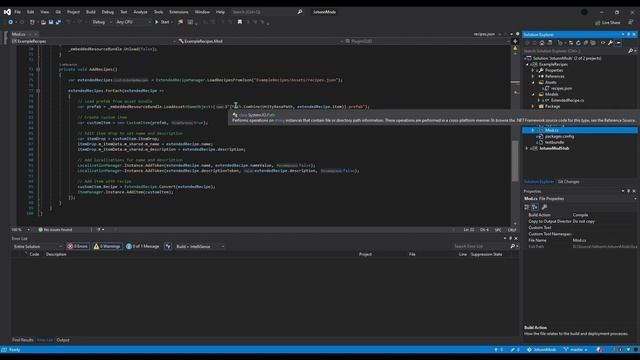Image resolution: width=640 pixels, height=360 pixels.
Task: Select testbundle file in Solution Explorer
Action: tap(554, 142)
